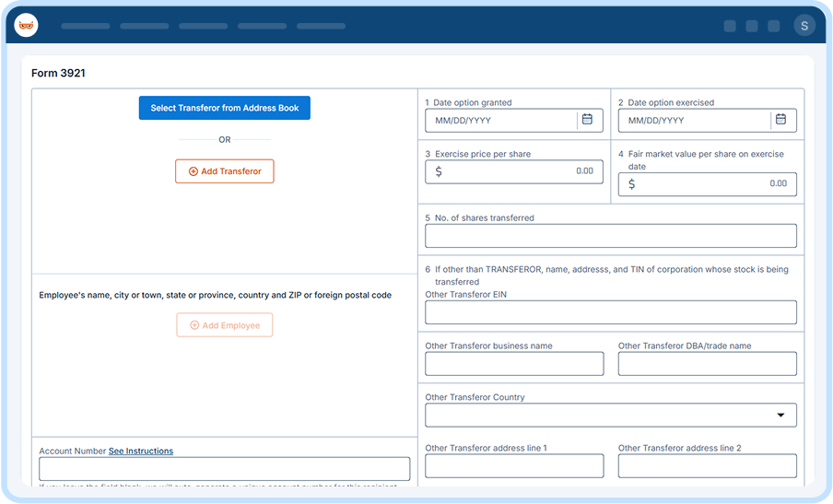Click the square header icon nearest the avatar
833x504 pixels.
773,26
